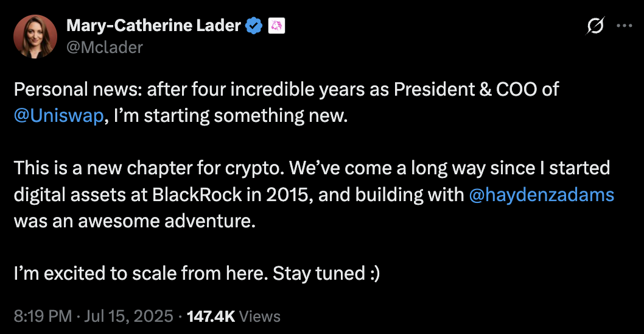This screenshot has width=644, height=334.
Task: Click "I'm excited to scale from here"
Action: (140, 274)
